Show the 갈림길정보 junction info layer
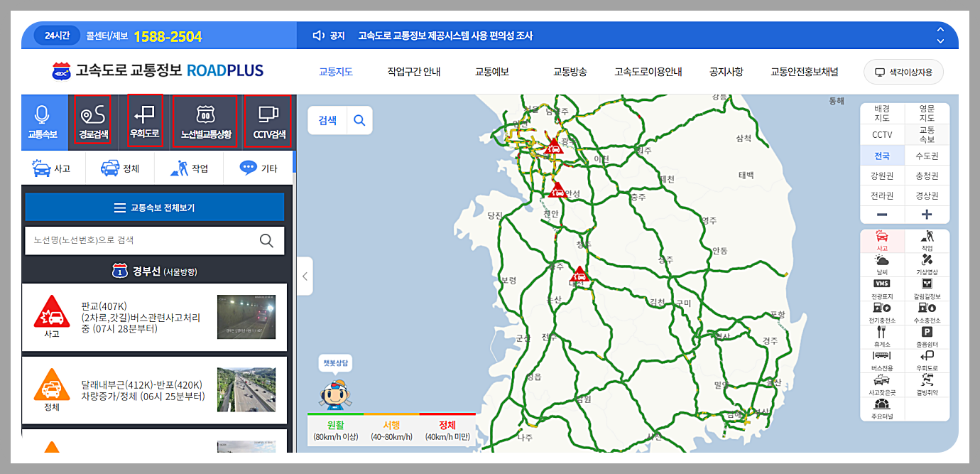Image resolution: width=980 pixels, height=474 pixels. [x=927, y=289]
